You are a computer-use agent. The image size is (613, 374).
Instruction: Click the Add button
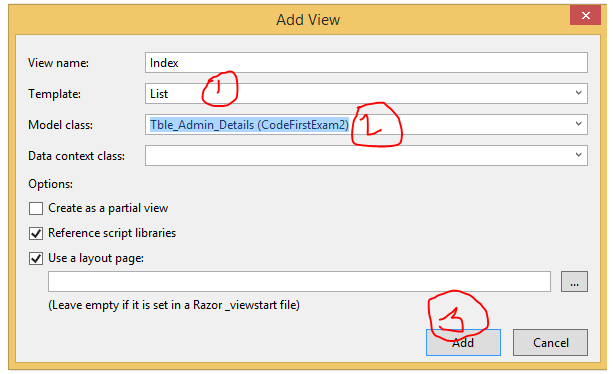463,342
